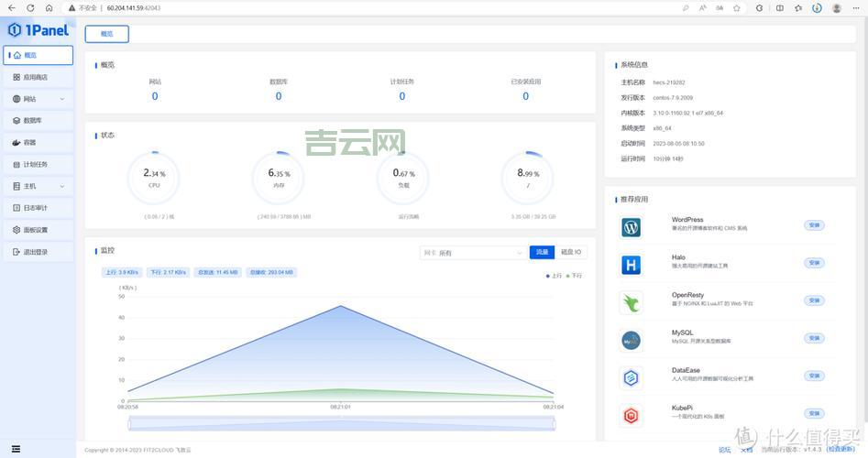
Task: Expand the 网站 websites submenu
Action: [x=37, y=99]
